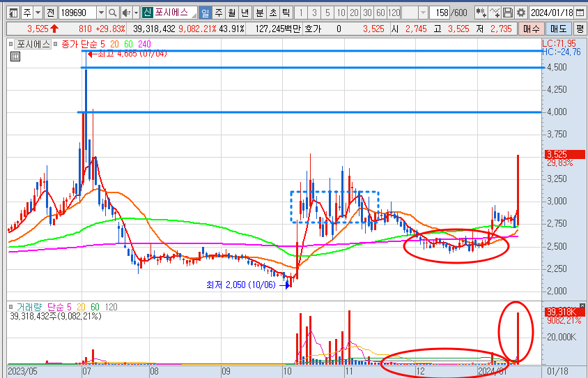Click the 120 volume average label
Viewport: 588px width, 378px height.
coord(111,307)
